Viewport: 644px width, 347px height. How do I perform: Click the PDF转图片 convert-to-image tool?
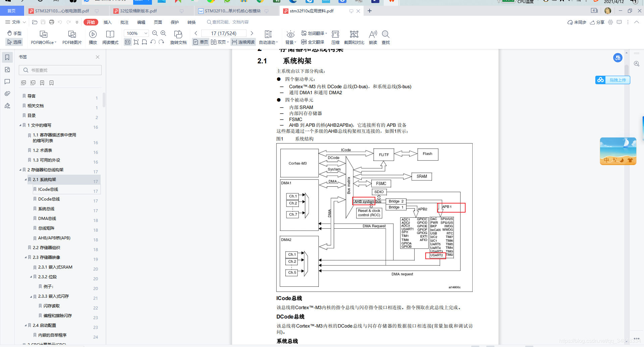click(x=72, y=38)
